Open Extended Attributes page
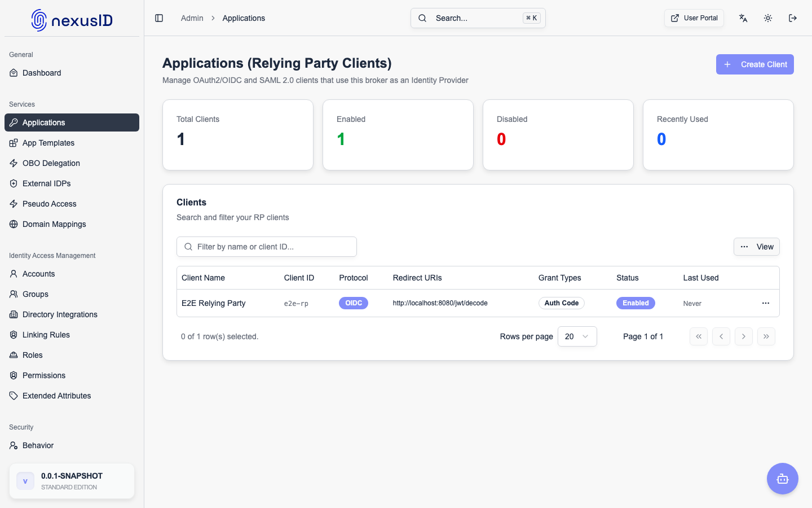The height and width of the screenshot is (508, 812). point(72,396)
